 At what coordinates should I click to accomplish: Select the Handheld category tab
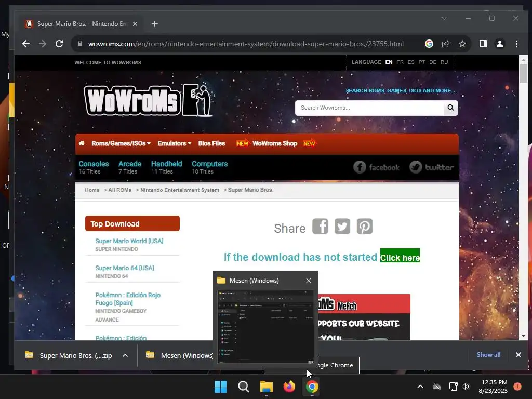point(166,167)
